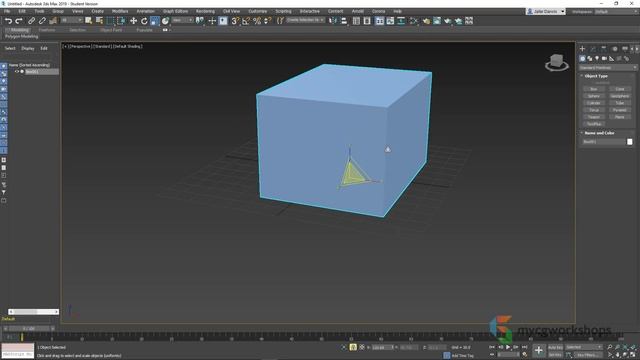Screen dimensions: 640x360
Task: Click the Sphere primitive button
Action: [594, 96]
